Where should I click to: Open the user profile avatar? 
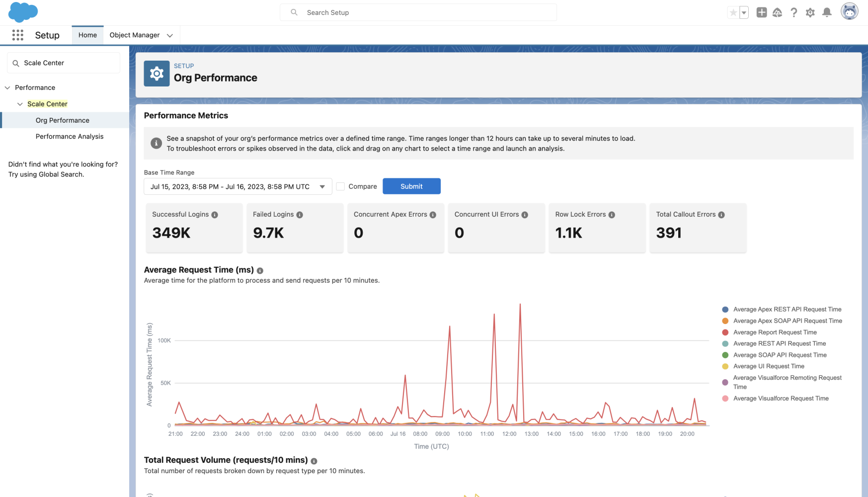pos(849,11)
